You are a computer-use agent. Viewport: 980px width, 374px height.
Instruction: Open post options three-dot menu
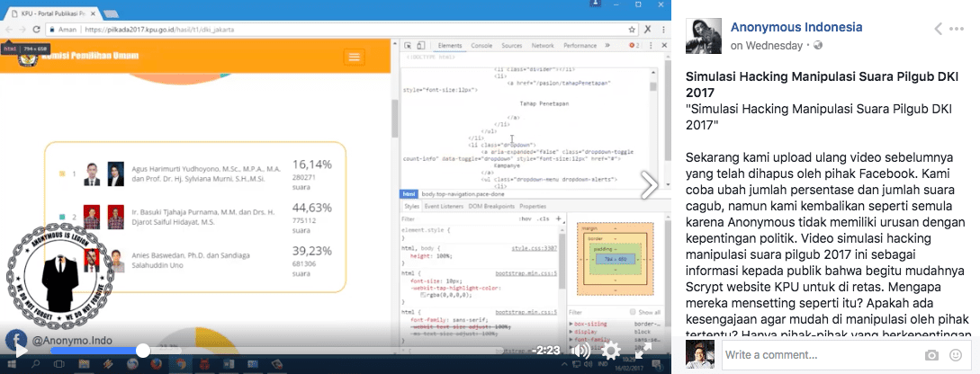(962, 28)
